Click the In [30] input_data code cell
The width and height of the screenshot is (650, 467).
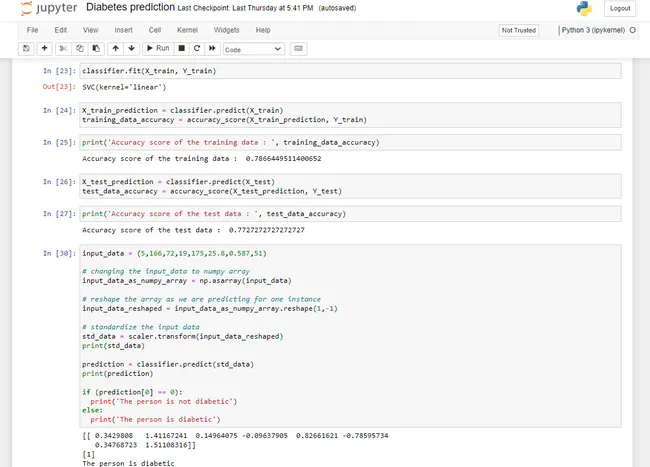click(x=350, y=336)
